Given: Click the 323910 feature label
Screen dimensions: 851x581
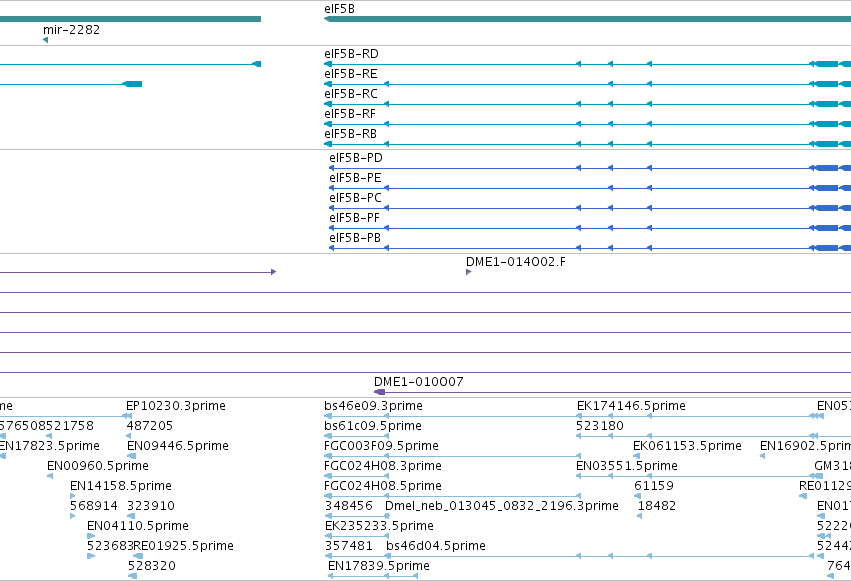Looking at the screenshot, I should point(151,506).
